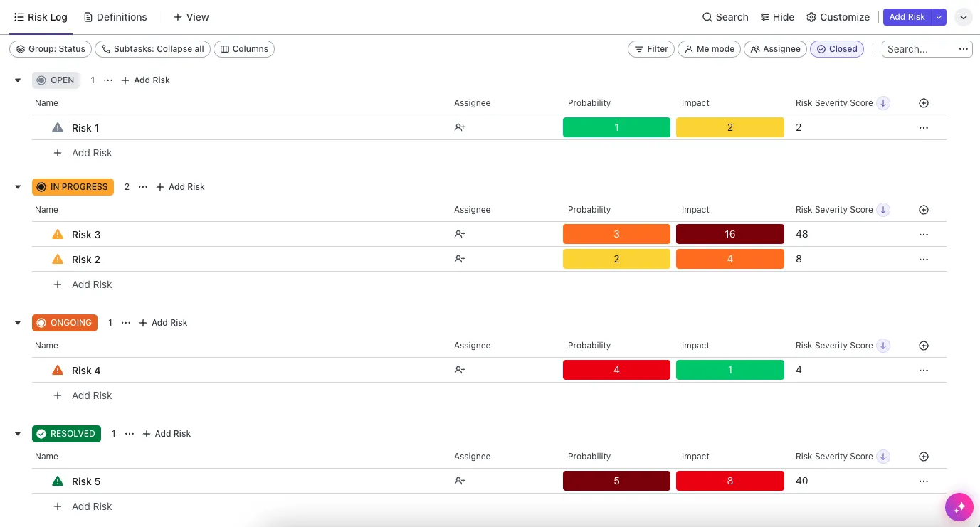
Task: Assign a user to Risk 2
Action: pyautogui.click(x=460, y=259)
